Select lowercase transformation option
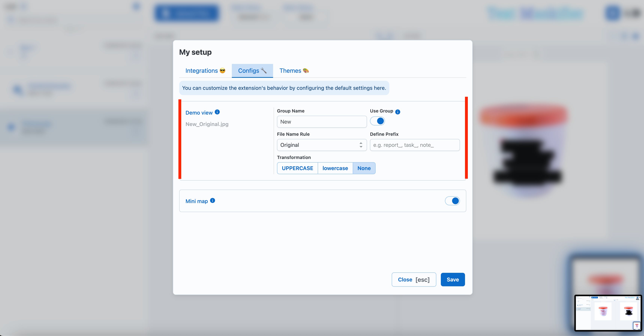This screenshot has width=644, height=336. [x=335, y=168]
